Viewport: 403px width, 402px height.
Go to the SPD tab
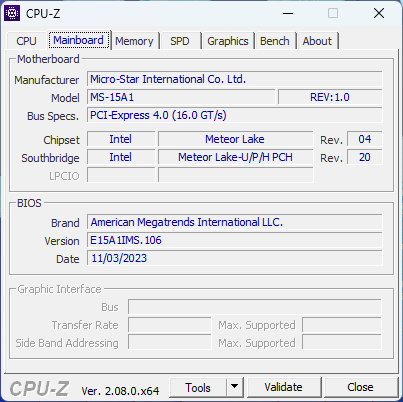[180, 41]
